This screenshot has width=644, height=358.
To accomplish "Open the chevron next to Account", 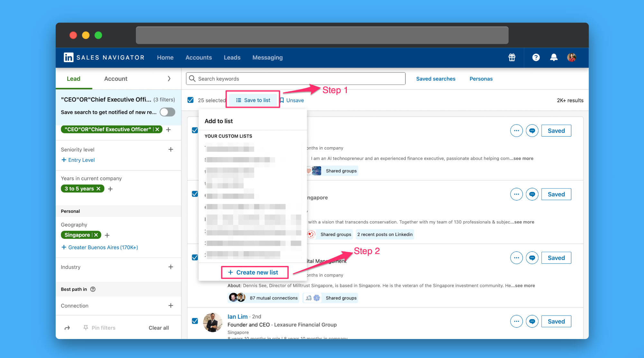I will pos(169,79).
